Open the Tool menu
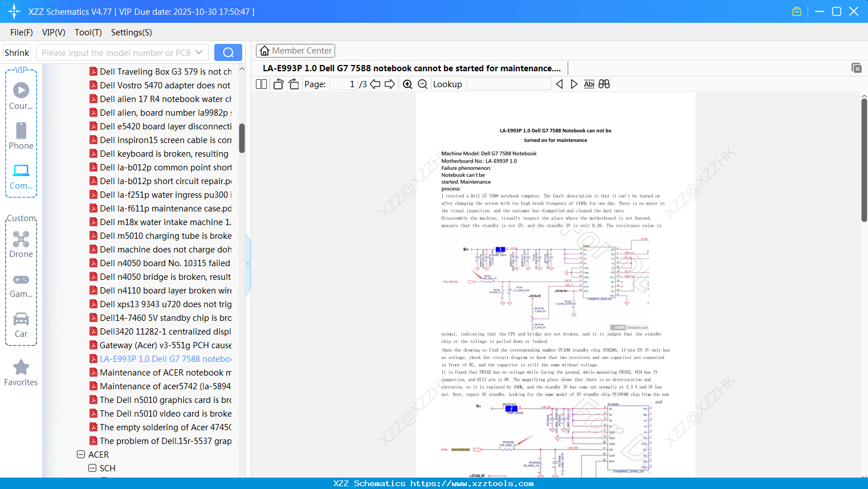This screenshot has height=489, width=868. pyautogui.click(x=88, y=32)
